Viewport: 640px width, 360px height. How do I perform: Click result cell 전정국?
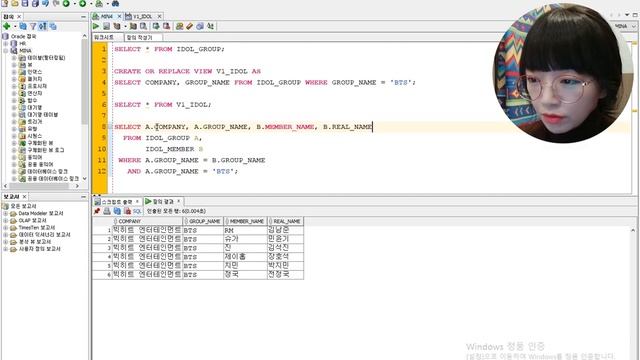coord(285,274)
